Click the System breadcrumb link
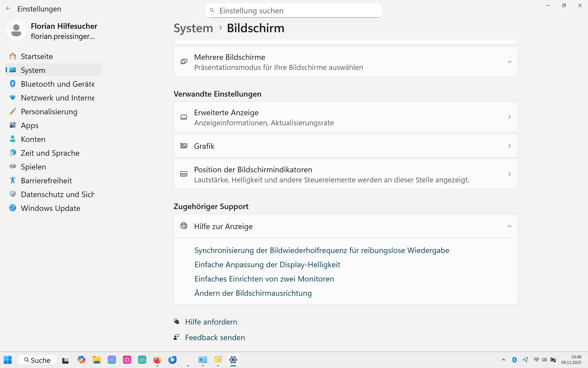Image resolution: width=588 pixels, height=368 pixels. coord(193,28)
